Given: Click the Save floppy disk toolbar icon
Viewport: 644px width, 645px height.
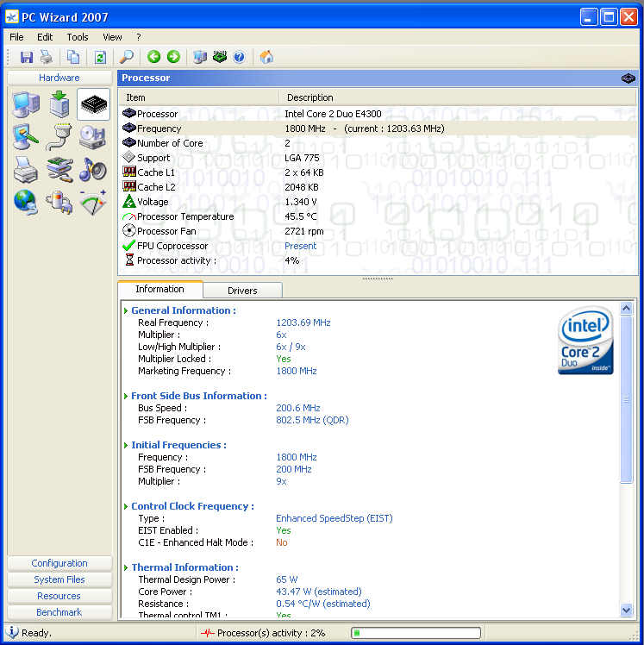Looking at the screenshot, I should point(27,57).
